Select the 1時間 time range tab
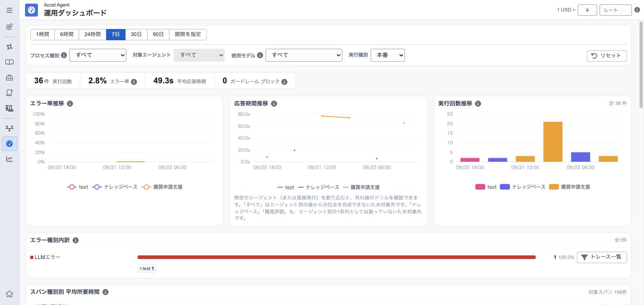The width and height of the screenshot is (644, 305). [x=42, y=34]
